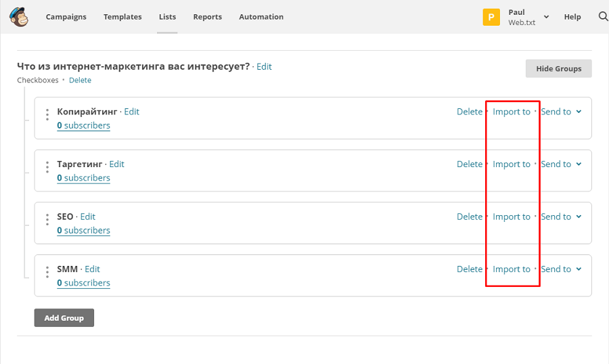Delete the SEO group
This screenshot has width=609, height=364.
click(x=470, y=217)
